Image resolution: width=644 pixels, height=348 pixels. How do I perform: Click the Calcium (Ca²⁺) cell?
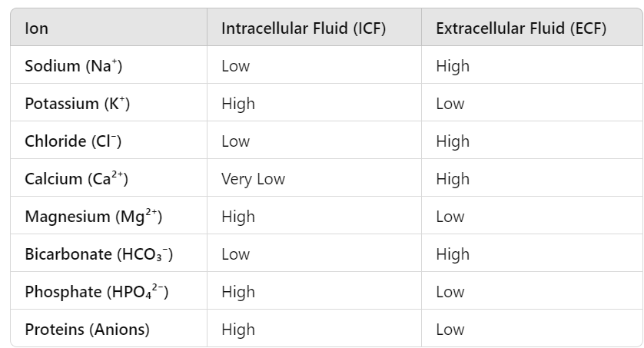[x=76, y=179]
